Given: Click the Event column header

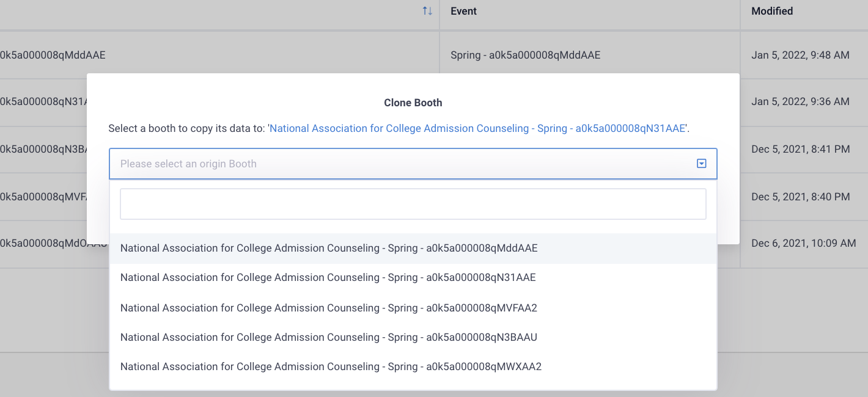Looking at the screenshot, I should 463,11.
